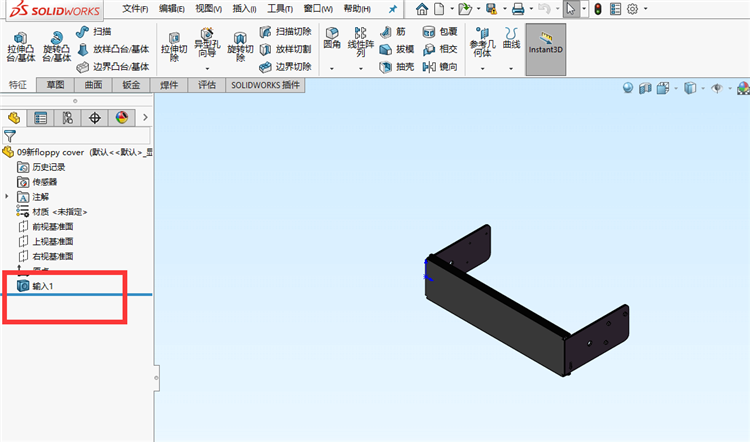Viewport: 750px width, 442px height.
Task: Open the dropdown under Reference Geometry (参考几何体)
Action: pos(483,68)
